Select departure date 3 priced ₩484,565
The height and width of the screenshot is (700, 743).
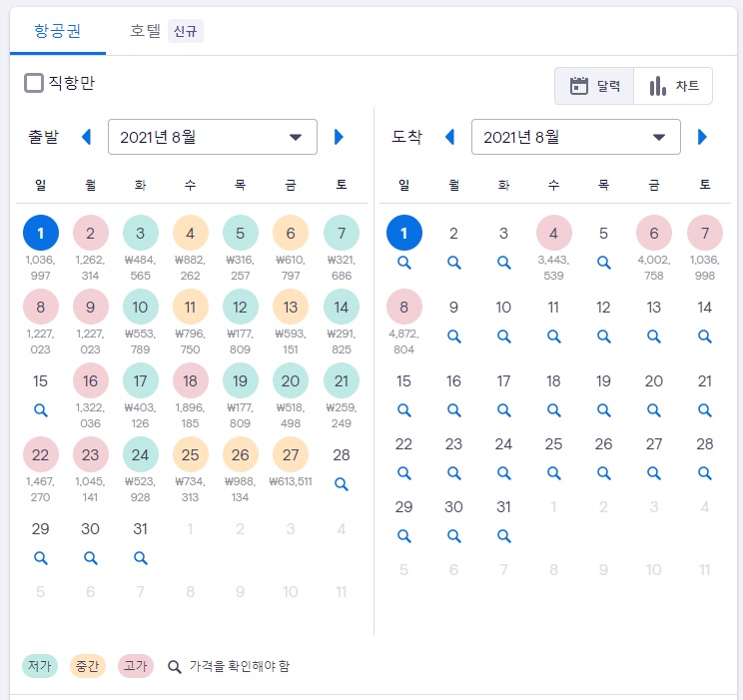140,233
